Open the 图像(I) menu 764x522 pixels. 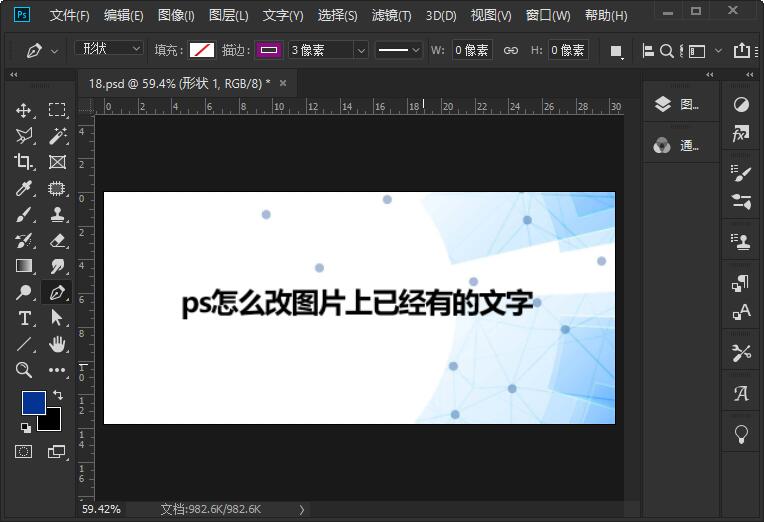[x=176, y=16]
